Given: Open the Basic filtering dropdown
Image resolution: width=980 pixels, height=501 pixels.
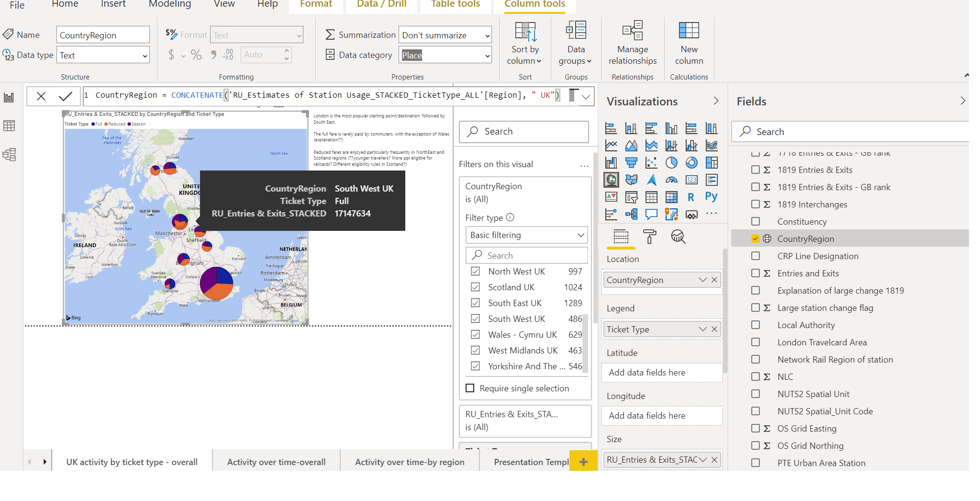Looking at the screenshot, I should click(526, 235).
